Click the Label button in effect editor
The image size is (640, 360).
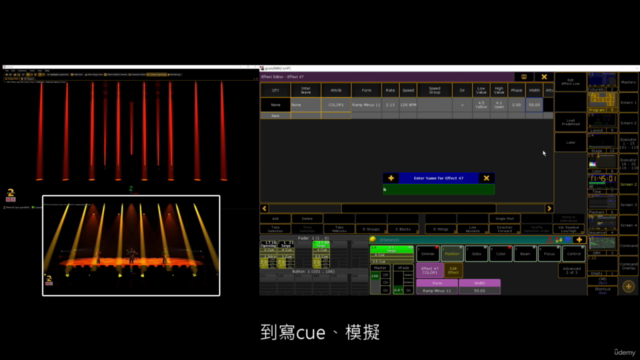coord(570,143)
